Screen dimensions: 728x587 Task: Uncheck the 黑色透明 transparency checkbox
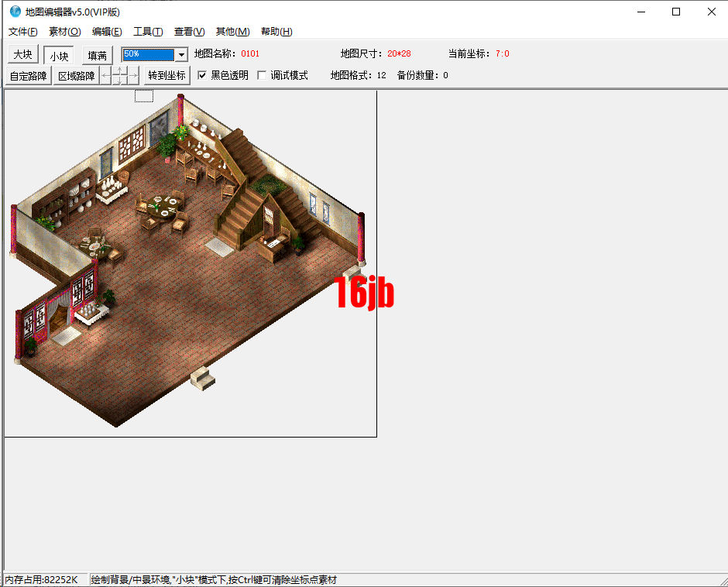(x=201, y=75)
